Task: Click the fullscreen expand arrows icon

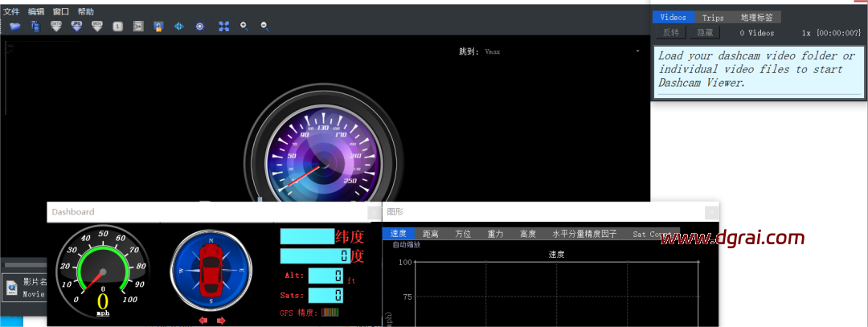Action: tap(224, 27)
